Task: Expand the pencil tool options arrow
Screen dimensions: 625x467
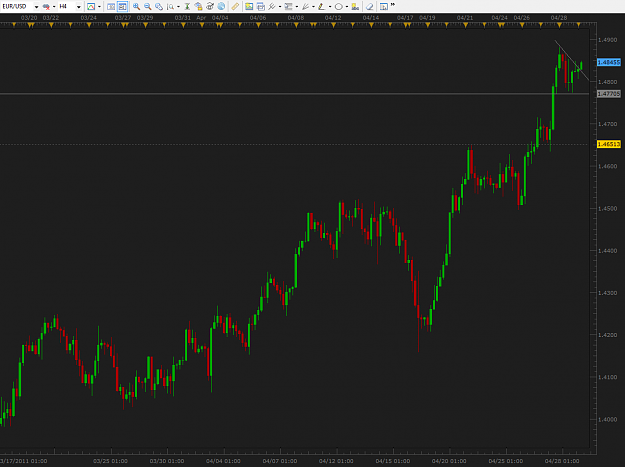Action: (x=330, y=7)
